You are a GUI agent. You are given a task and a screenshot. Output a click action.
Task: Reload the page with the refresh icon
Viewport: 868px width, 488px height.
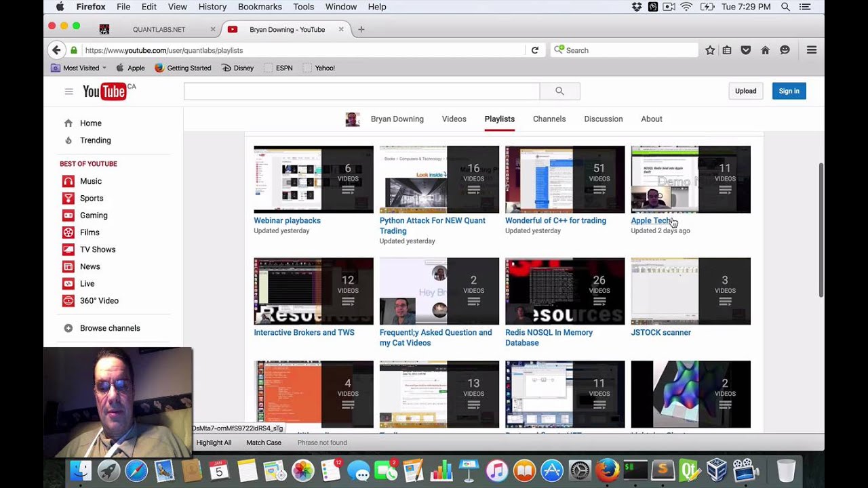coord(534,50)
